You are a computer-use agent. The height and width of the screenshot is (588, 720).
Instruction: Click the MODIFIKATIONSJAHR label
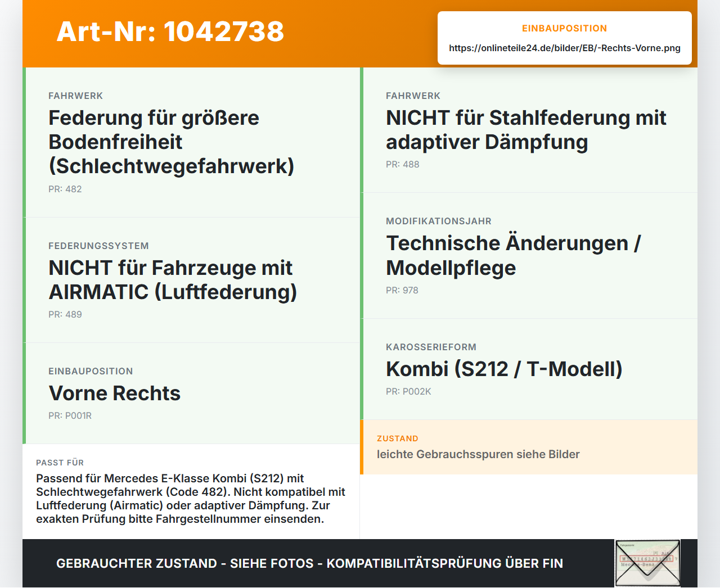439,221
